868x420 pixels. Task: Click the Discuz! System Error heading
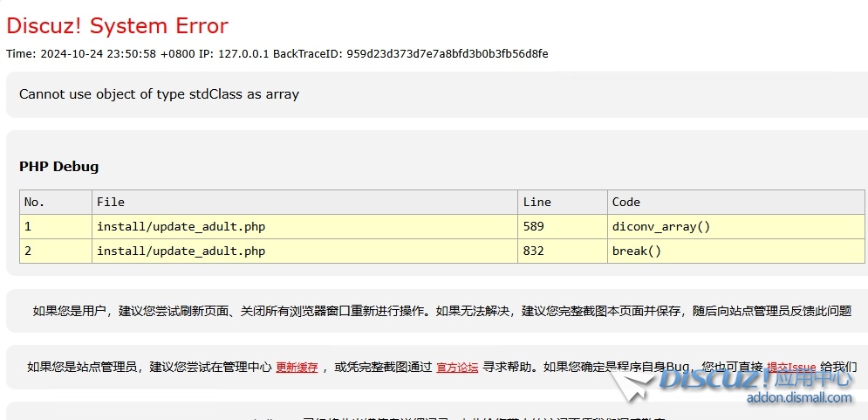[117, 26]
